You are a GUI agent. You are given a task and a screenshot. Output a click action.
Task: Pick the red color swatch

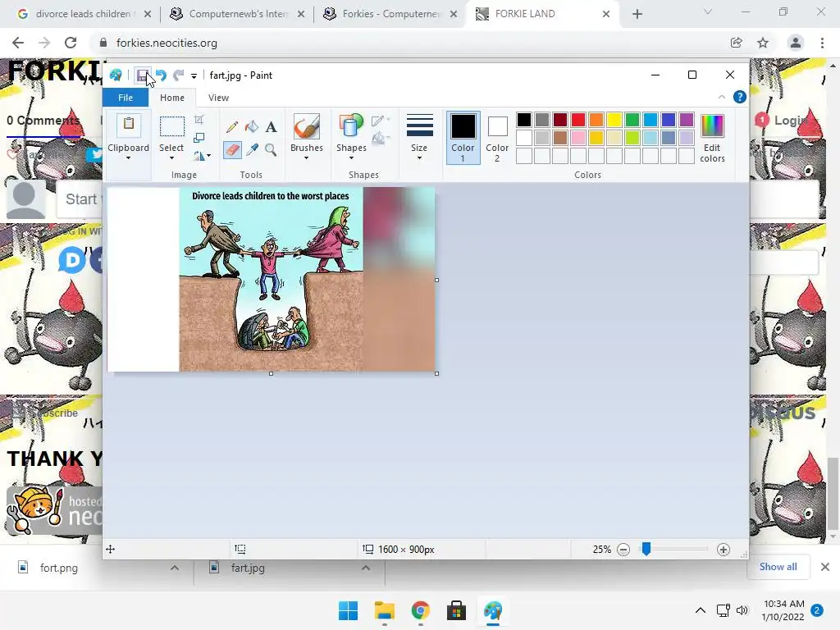click(578, 120)
